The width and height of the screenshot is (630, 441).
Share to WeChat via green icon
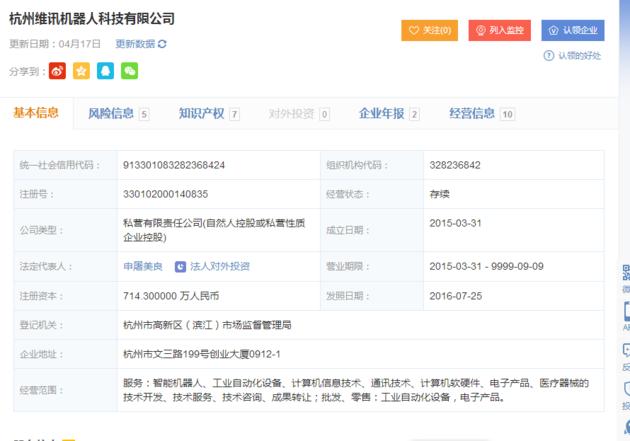pyautogui.click(x=129, y=71)
